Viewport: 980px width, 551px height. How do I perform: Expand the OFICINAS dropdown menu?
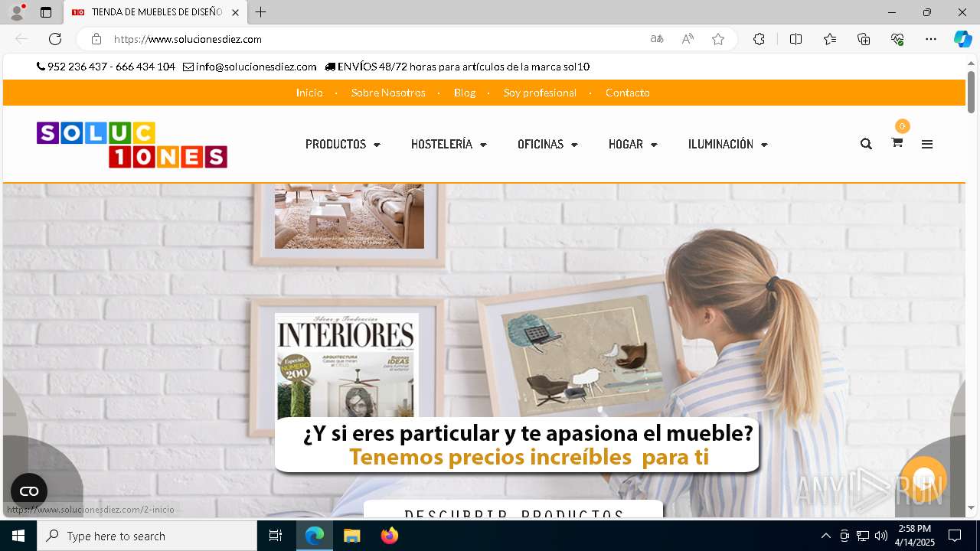[547, 144]
